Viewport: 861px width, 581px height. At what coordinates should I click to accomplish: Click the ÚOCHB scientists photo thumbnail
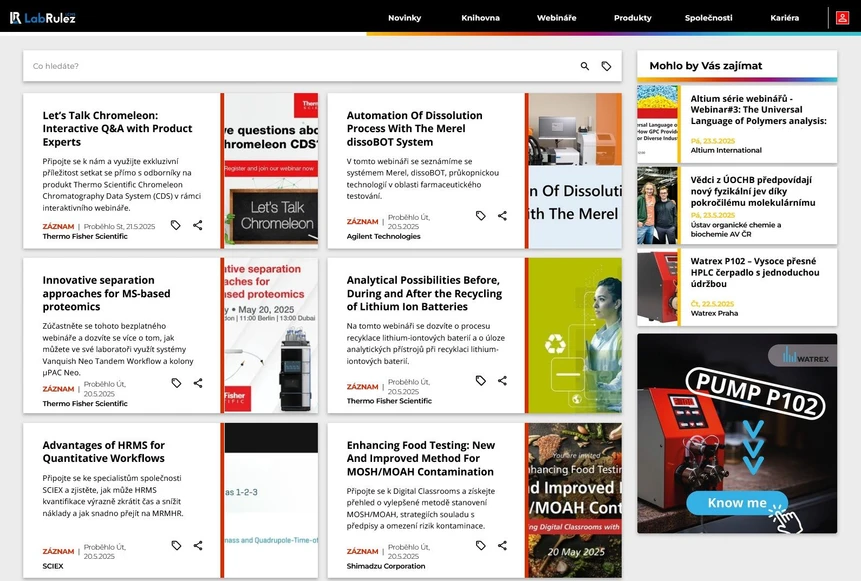657,205
